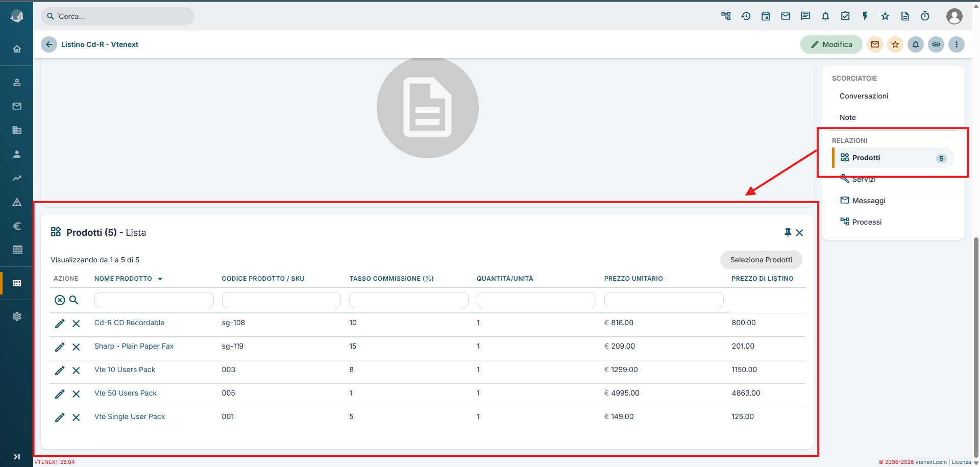Open the three-dot more options menu
The width and height of the screenshot is (980, 467).
pyautogui.click(x=957, y=44)
